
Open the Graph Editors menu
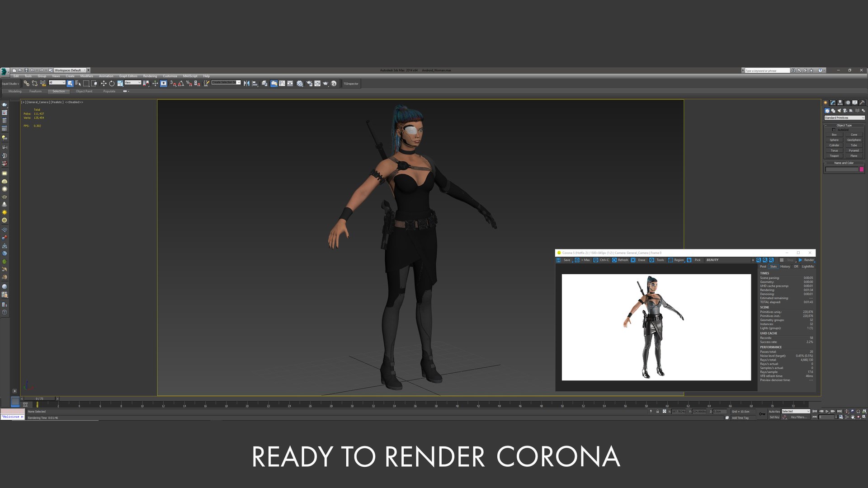tap(128, 76)
